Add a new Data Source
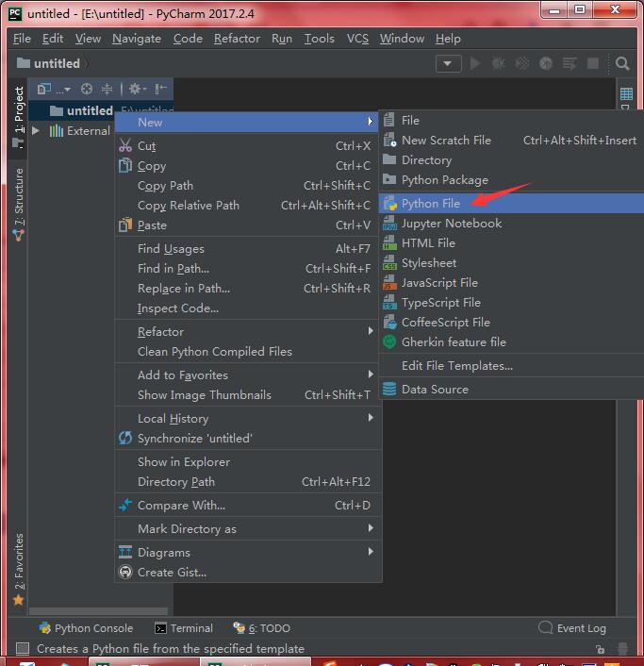Image resolution: width=644 pixels, height=666 pixels. coord(512,390)
